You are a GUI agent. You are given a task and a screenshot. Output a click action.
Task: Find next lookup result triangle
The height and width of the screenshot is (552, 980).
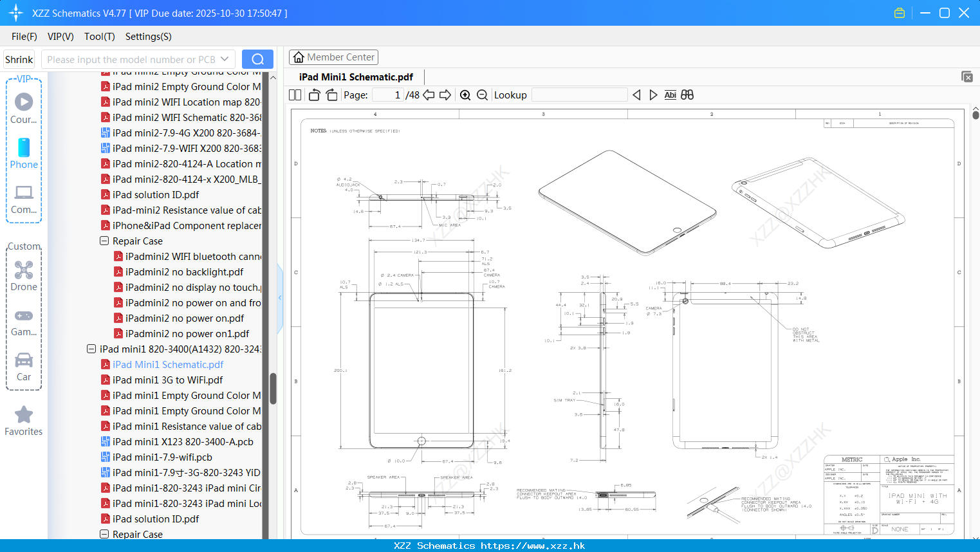click(653, 95)
